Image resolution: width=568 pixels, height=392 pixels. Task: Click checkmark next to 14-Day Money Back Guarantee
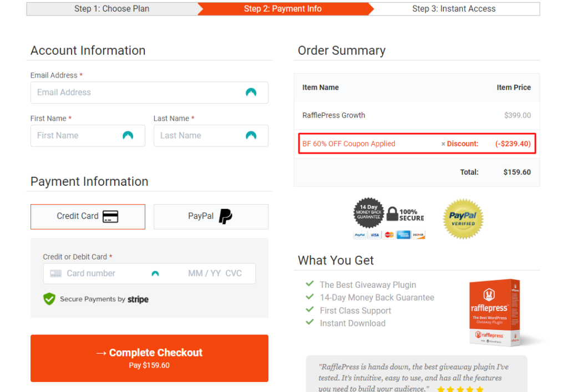[310, 297]
